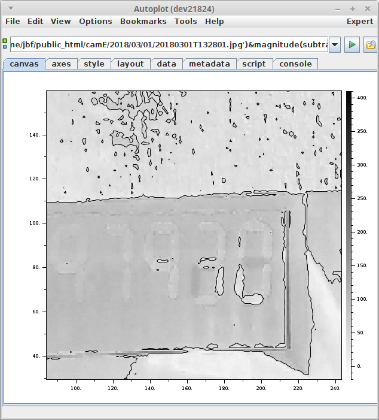
Task: Click into the data URI address field
Action: pyautogui.click(x=169, y=44)
